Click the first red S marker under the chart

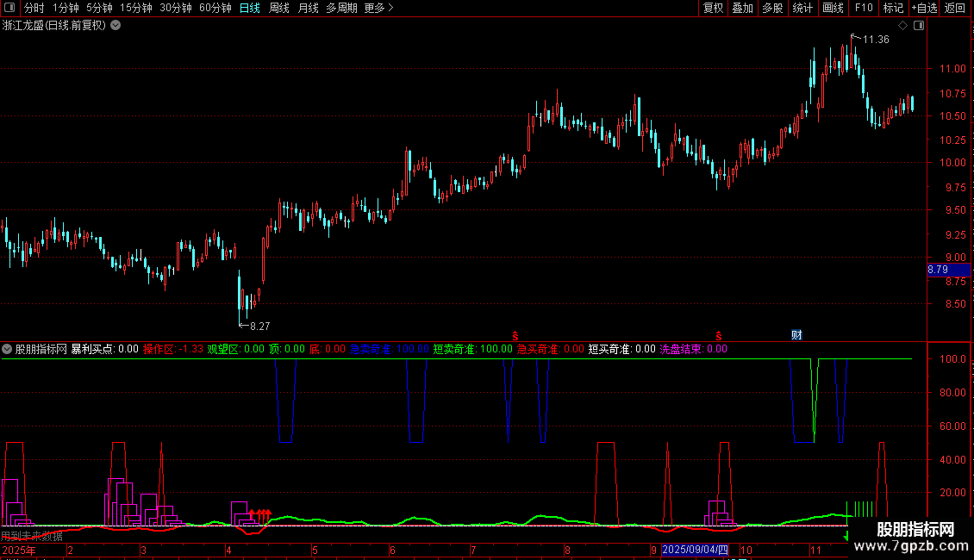click(515, 336)
